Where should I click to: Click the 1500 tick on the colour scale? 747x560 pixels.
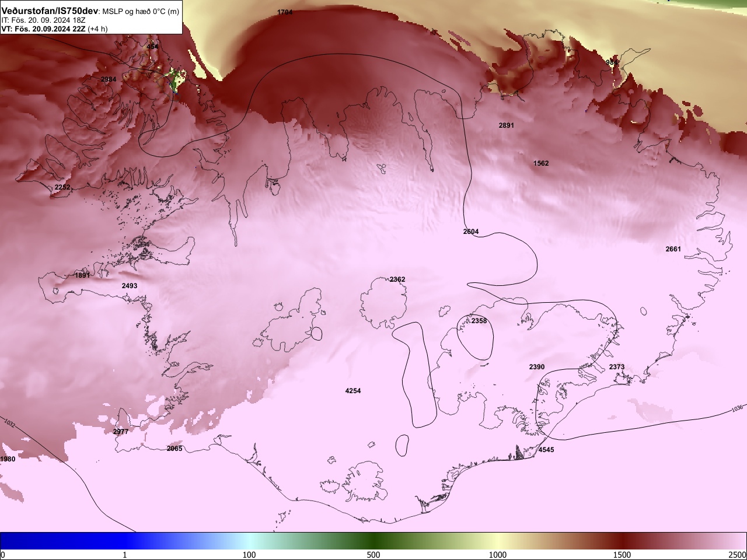622,555
